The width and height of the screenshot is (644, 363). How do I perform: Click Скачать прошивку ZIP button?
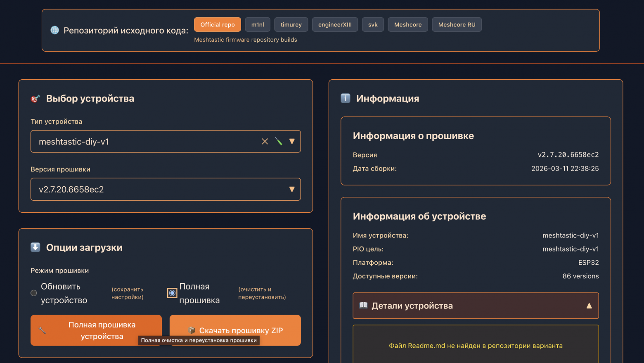tap(235, 330)
